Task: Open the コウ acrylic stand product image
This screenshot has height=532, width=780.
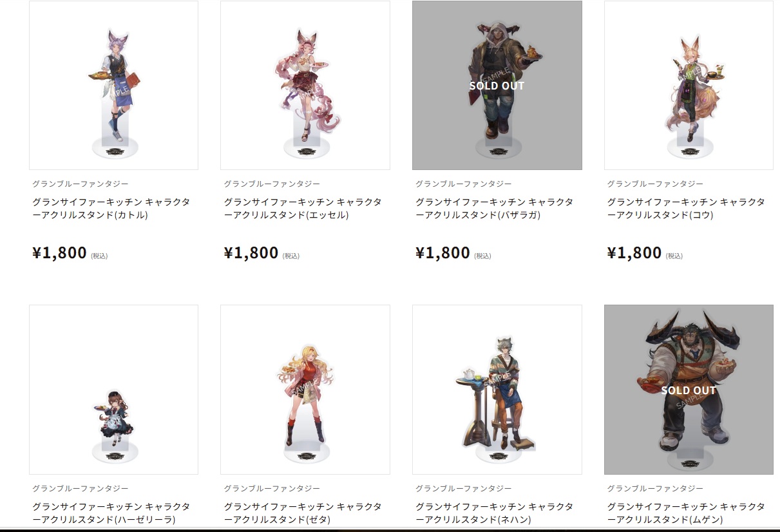Action: click(689, 85)
